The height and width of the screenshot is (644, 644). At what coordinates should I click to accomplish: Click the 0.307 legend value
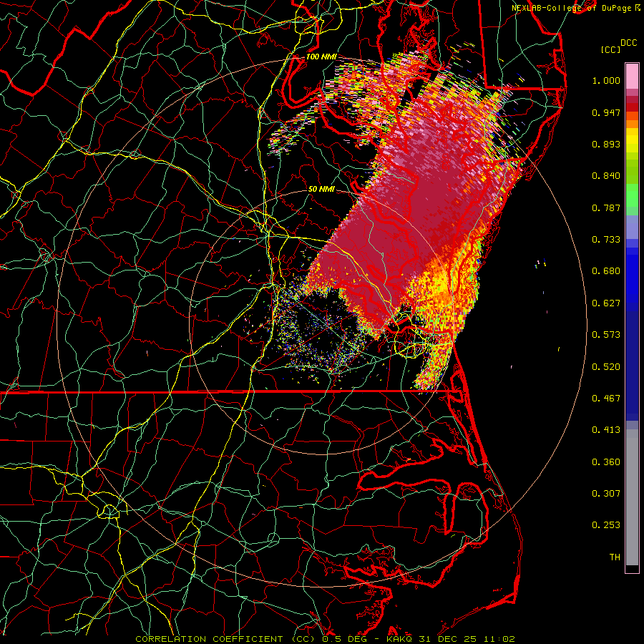(606, 494)
